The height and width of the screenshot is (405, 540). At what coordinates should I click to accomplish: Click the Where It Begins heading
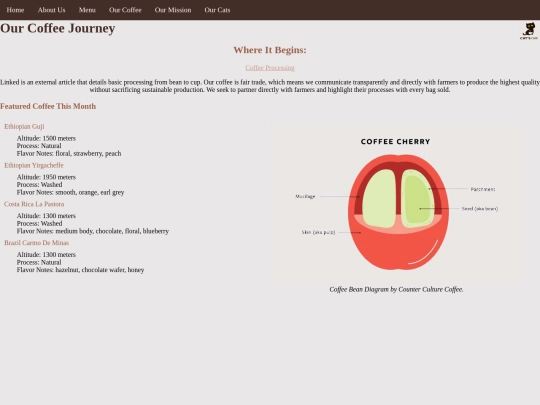pos(270,50)
